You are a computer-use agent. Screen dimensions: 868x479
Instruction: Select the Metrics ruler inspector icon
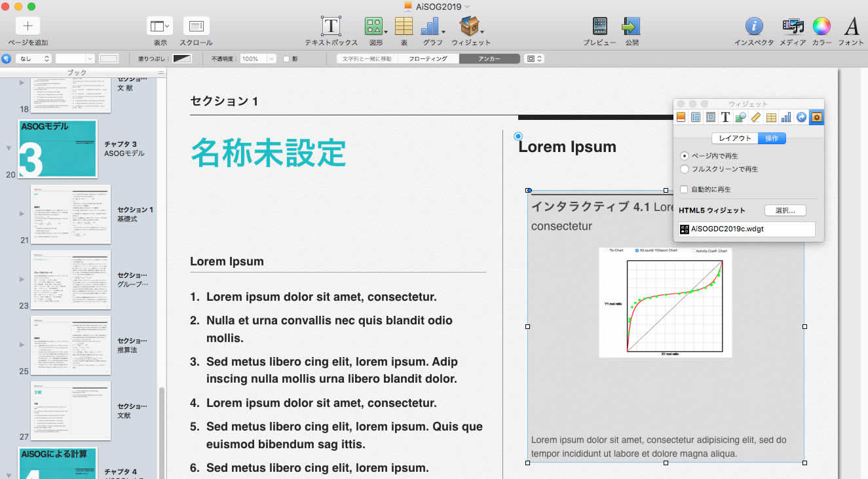(x=756, y=117)
